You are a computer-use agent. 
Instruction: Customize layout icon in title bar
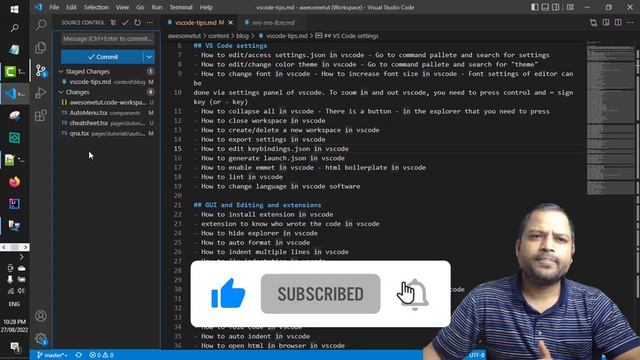click(x=571, y=7)
